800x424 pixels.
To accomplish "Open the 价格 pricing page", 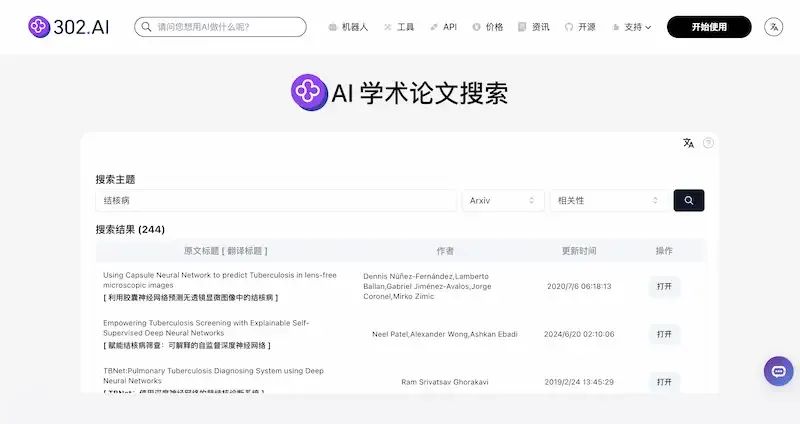I will pyautogui.click(x=488, y=27).
